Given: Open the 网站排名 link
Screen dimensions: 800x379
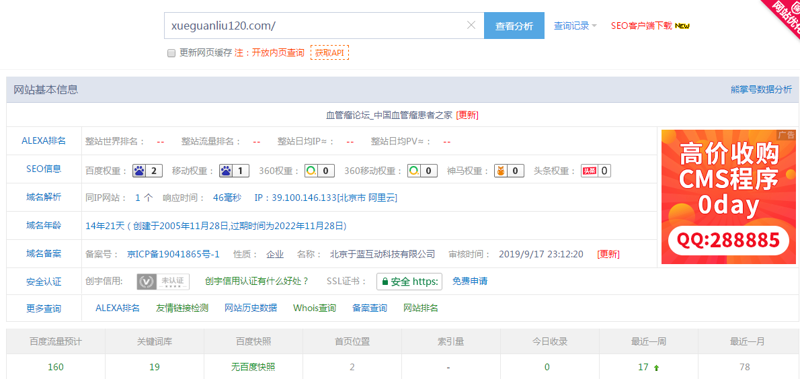Looking at the screenshot, I should pyautogui.click(x=420, y=308).
